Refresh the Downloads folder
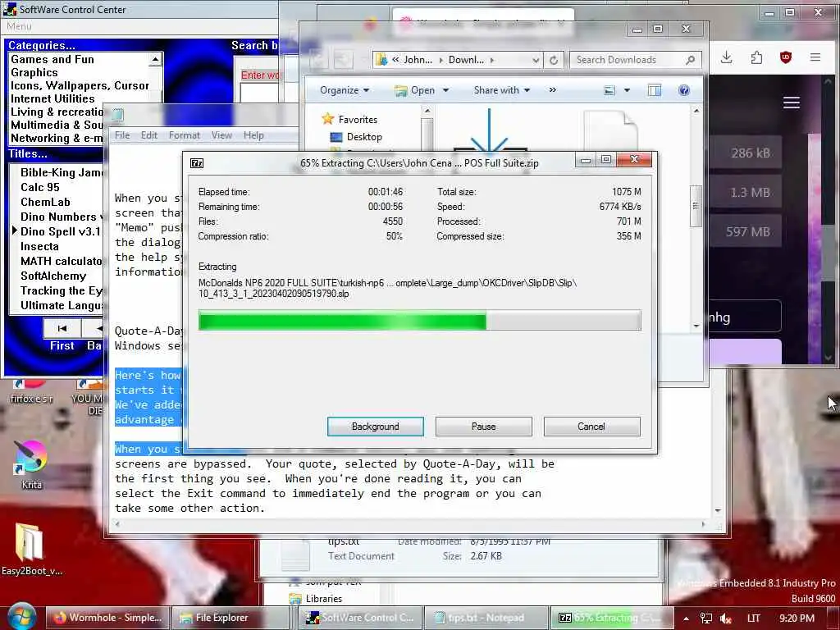This screenshot has height=630, width=840. click(554, 60)
